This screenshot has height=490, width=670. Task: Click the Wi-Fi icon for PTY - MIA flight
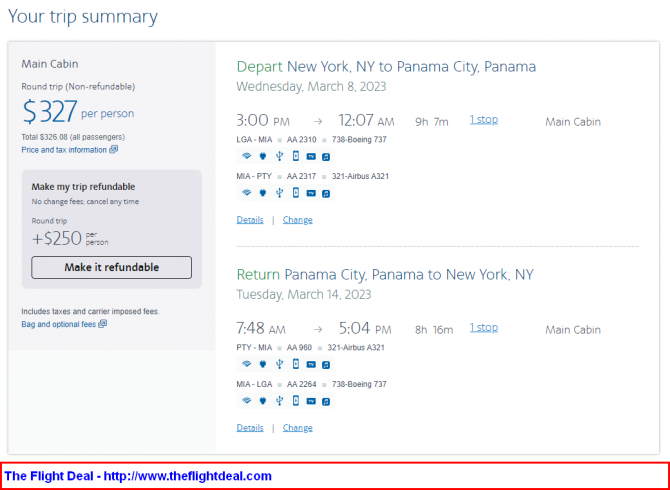pos(247,364)
